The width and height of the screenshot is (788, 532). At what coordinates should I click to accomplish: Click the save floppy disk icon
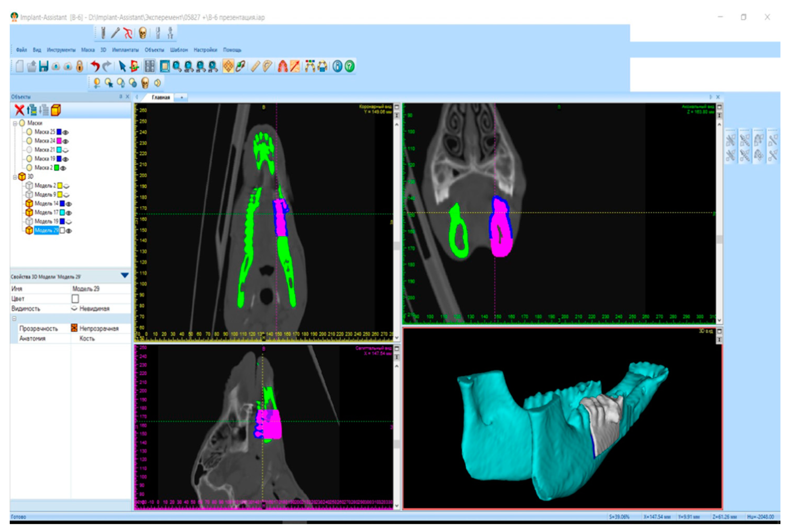(44, 66)
